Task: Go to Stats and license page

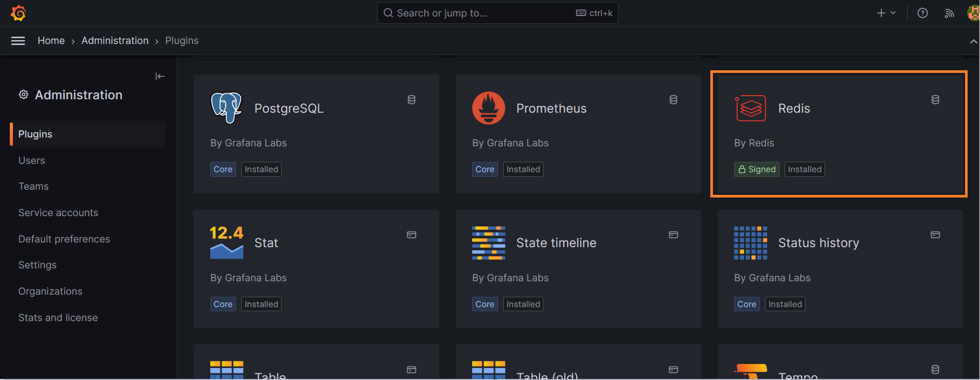Action: pos(58,317)
